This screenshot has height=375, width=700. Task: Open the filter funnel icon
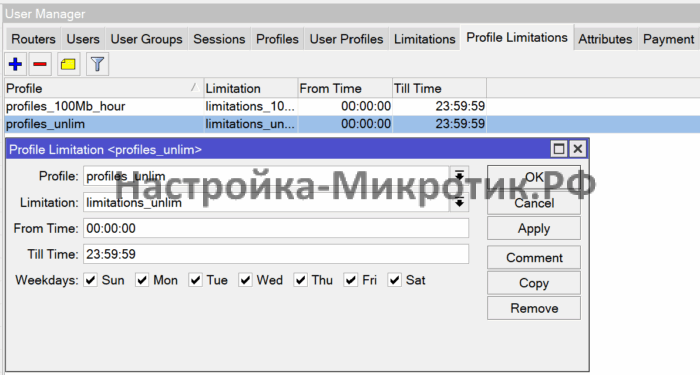97,64
